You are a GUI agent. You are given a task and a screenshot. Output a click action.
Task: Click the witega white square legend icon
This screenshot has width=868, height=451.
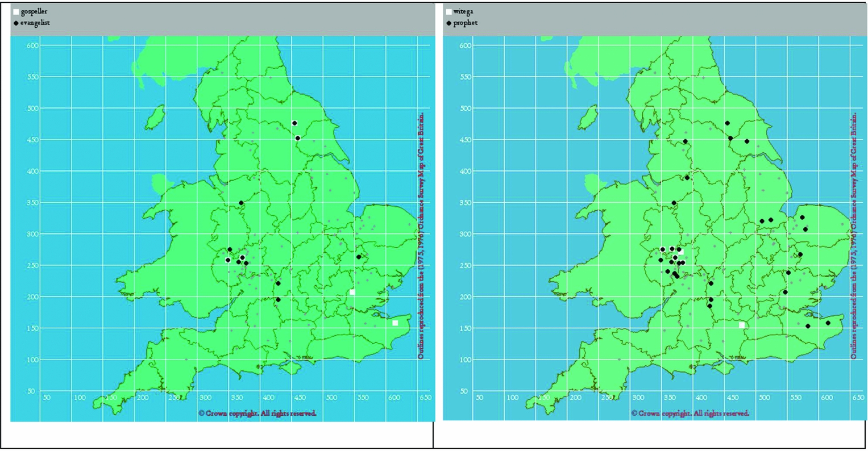pyautogui.click(x=449, y=12)
